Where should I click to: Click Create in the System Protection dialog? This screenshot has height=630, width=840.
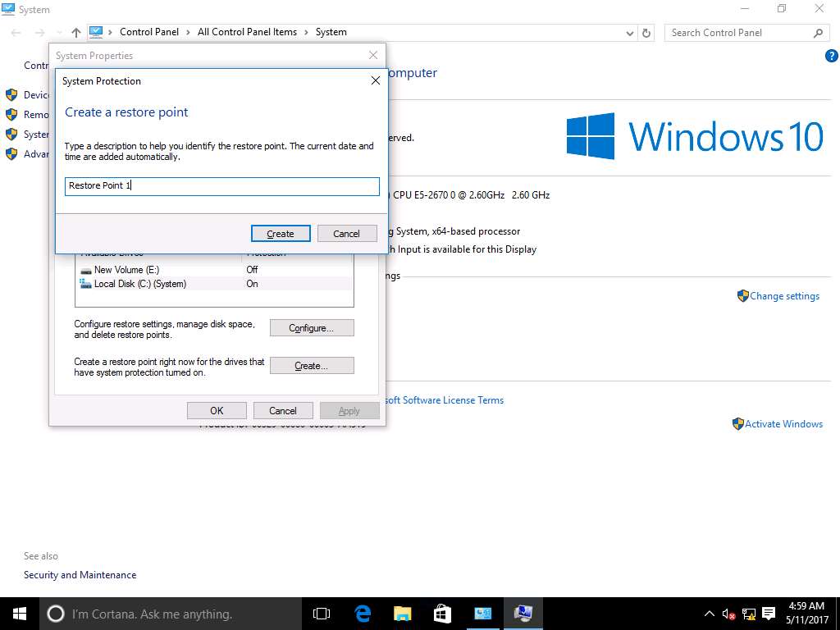click(281, 234)
